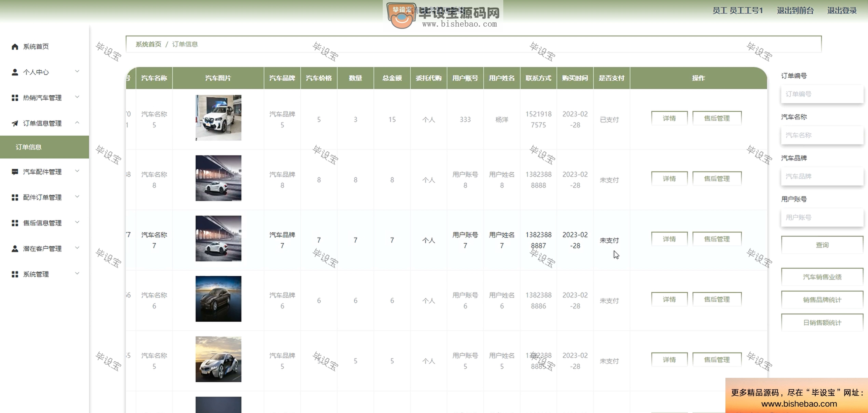Click the 汽车图片 column header
Viewport: 868px width, 413px height.
tap(218, 78)
